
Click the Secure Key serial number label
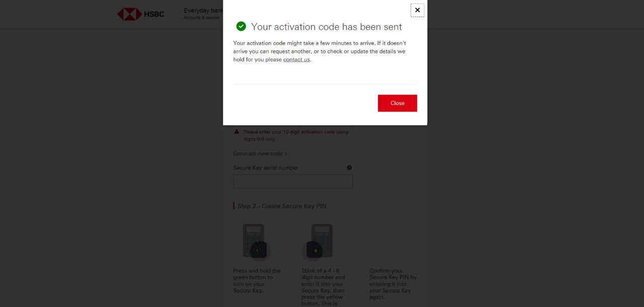tap(266, 168)
